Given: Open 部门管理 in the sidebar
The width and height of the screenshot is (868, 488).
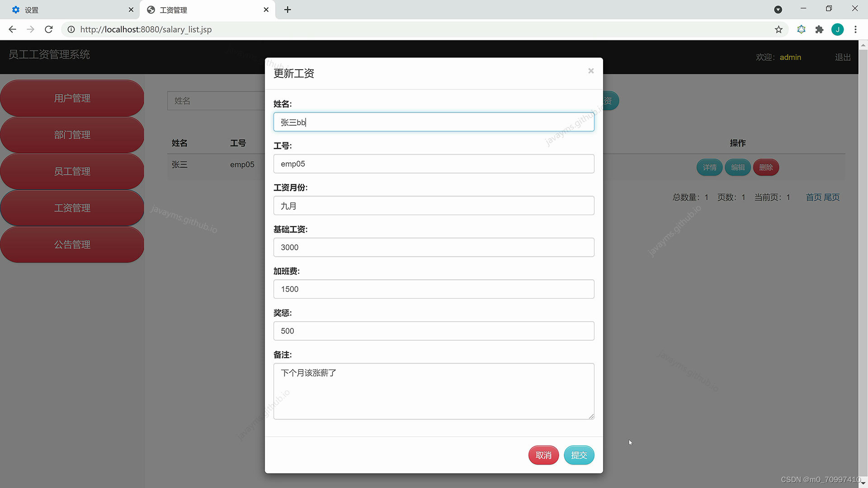Looking at the screenshot, I should [72, 135].
